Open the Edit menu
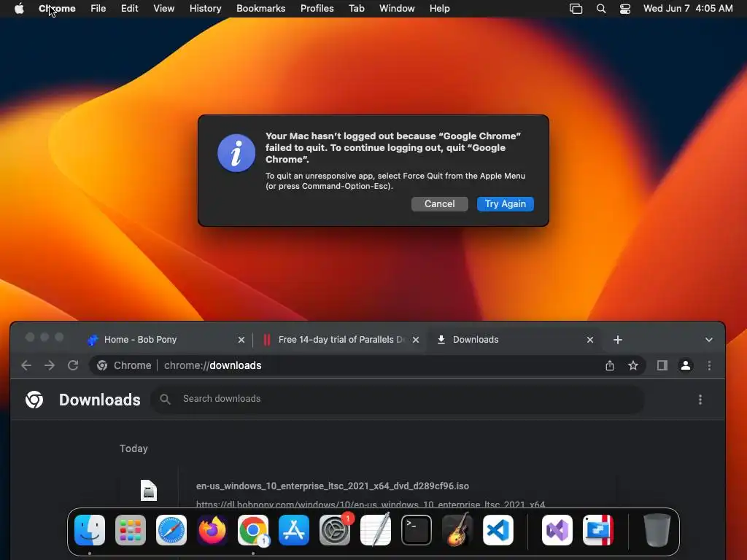 click(x=129, y=9)
